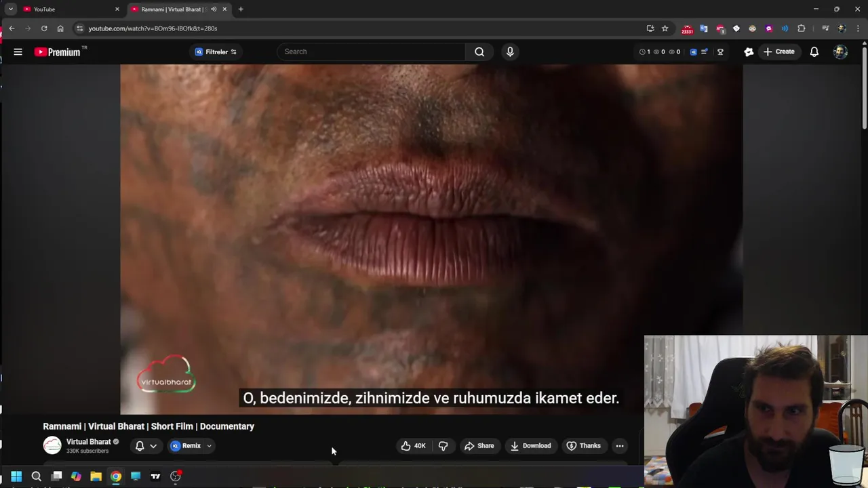Open a new browser tab
This screenshot has width=868, height=488.
pos(241,9)
